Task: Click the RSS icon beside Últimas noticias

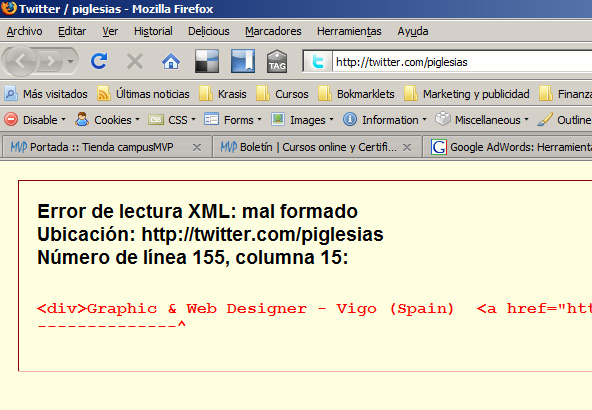Action: coord(104,94)
